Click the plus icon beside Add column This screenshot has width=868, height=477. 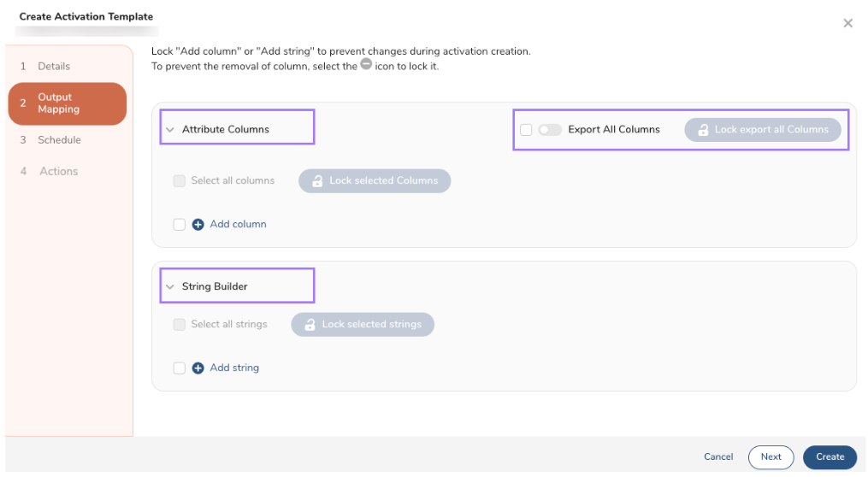pyautogui.click(x=198, y=225)
